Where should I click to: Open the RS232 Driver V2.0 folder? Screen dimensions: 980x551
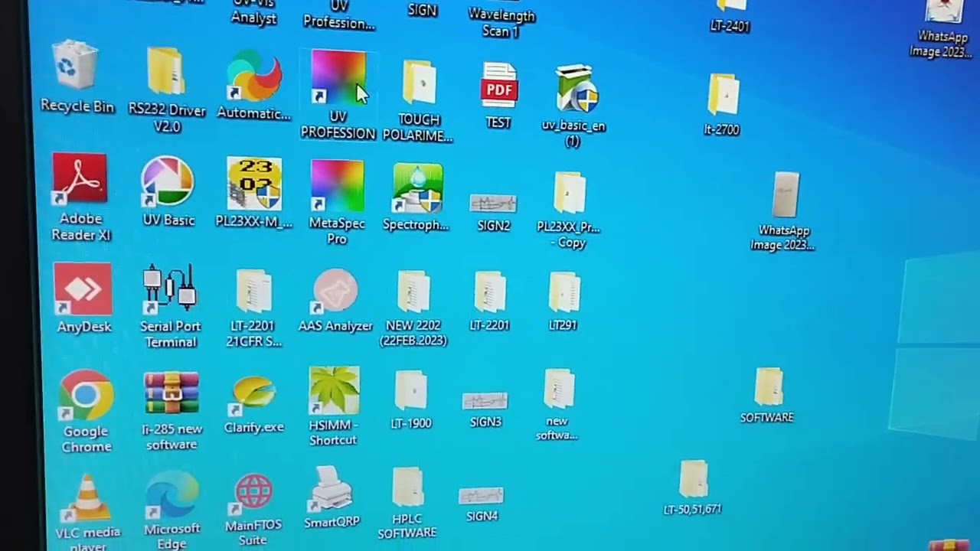166,71
